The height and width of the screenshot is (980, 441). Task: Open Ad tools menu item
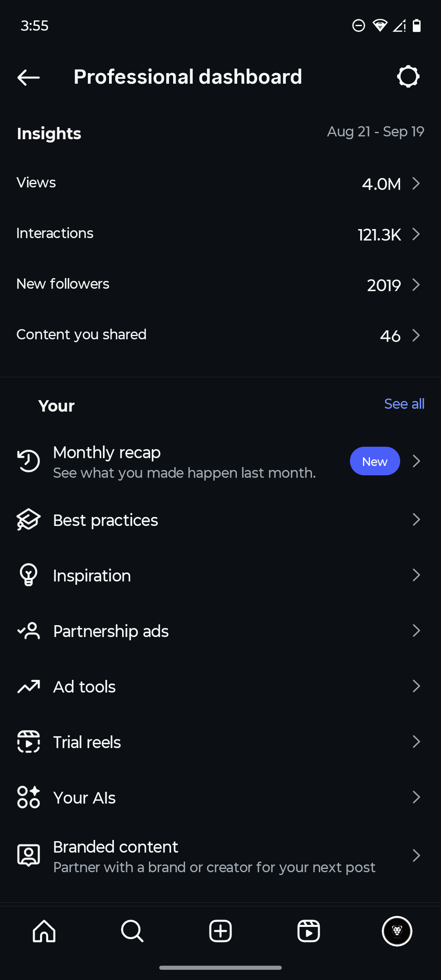point(85,687)
